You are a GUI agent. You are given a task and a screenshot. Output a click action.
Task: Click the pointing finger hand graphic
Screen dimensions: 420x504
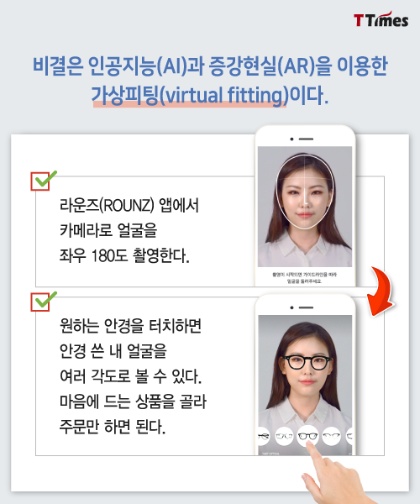point(334,474)
